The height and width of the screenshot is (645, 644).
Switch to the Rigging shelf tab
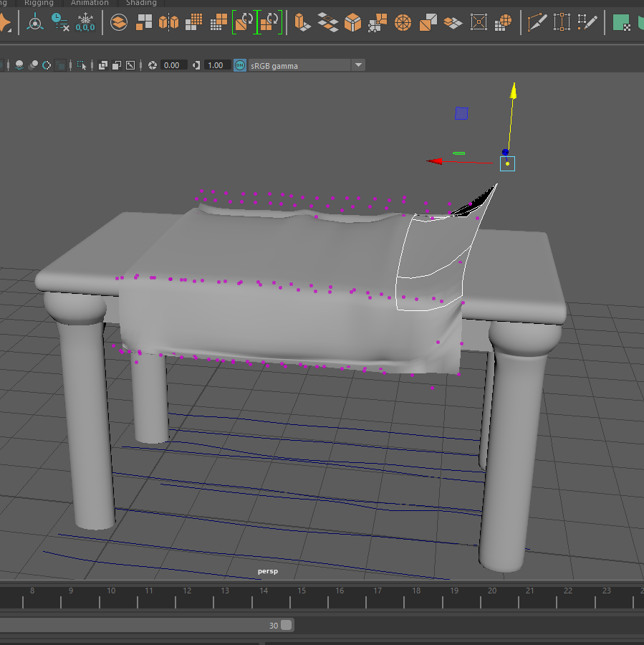tap(39, 3)
